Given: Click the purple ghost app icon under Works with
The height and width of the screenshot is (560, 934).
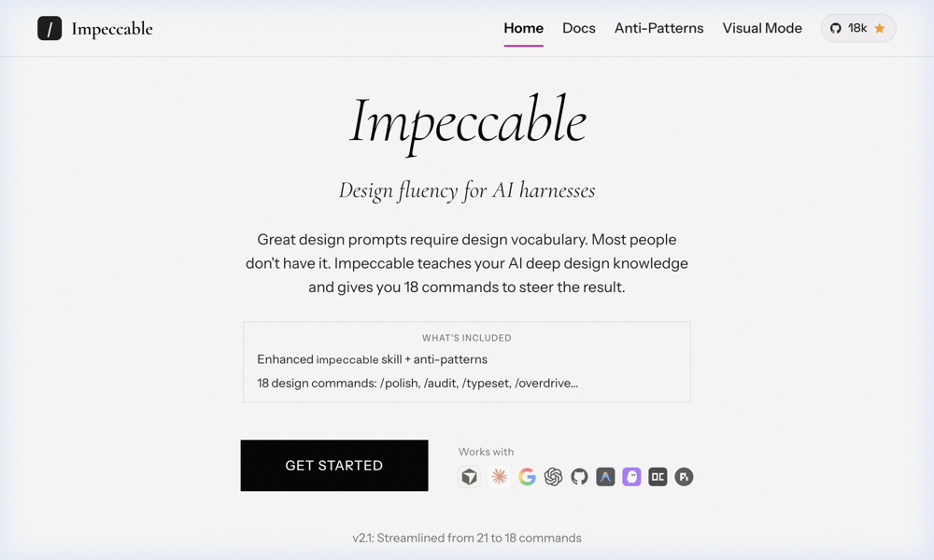Looking at the screenshot, I should click(x=631, y=477).
